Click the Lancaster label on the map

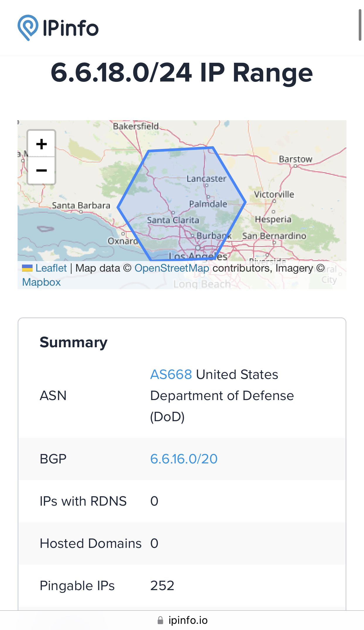tap(207, 179)
